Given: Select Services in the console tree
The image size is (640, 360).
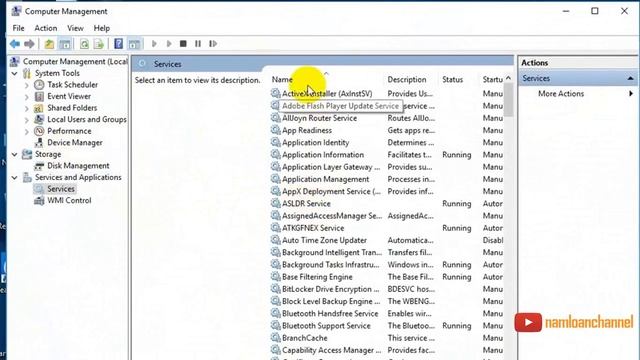Looking at the screenshot, I should coord(61,189).
